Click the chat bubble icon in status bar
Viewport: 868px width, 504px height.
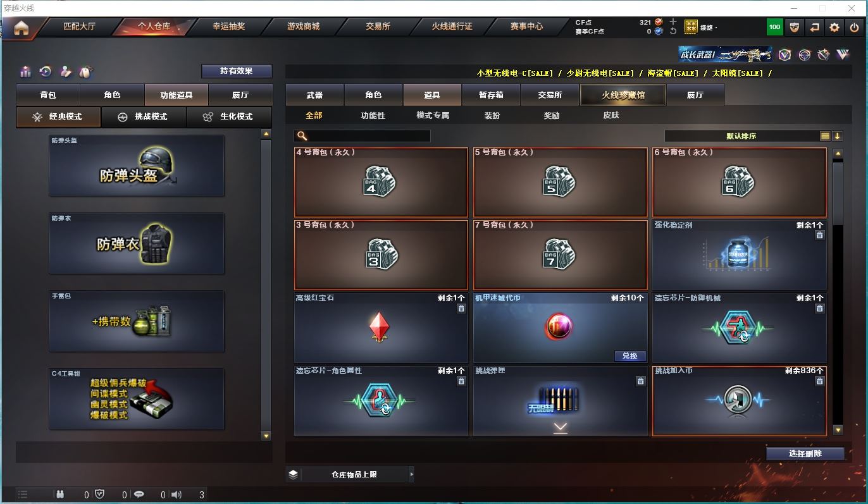pyautogui.click(x=139, y=495)
